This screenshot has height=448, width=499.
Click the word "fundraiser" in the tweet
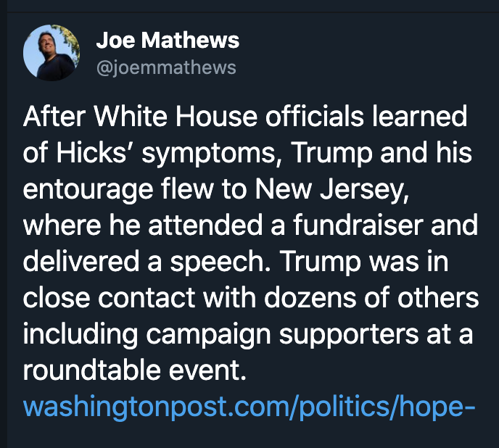point(358,225)
